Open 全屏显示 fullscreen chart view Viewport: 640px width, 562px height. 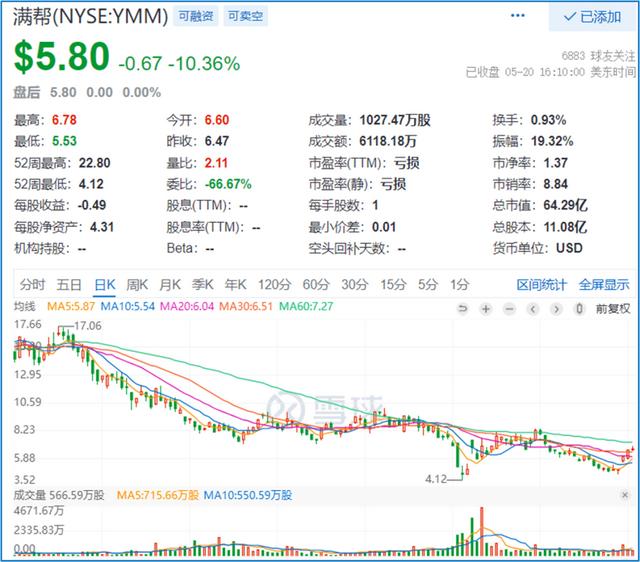[x=604, y=284]
